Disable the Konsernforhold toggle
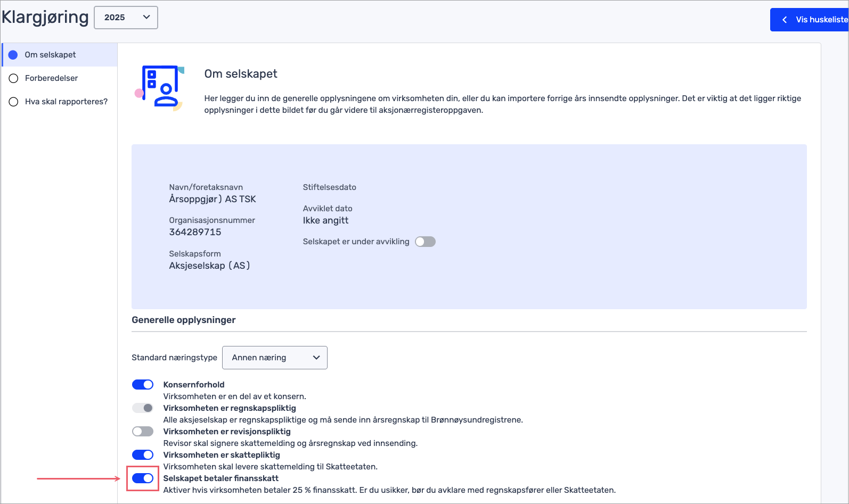This screenshot has width=849, height=504. 143,385
